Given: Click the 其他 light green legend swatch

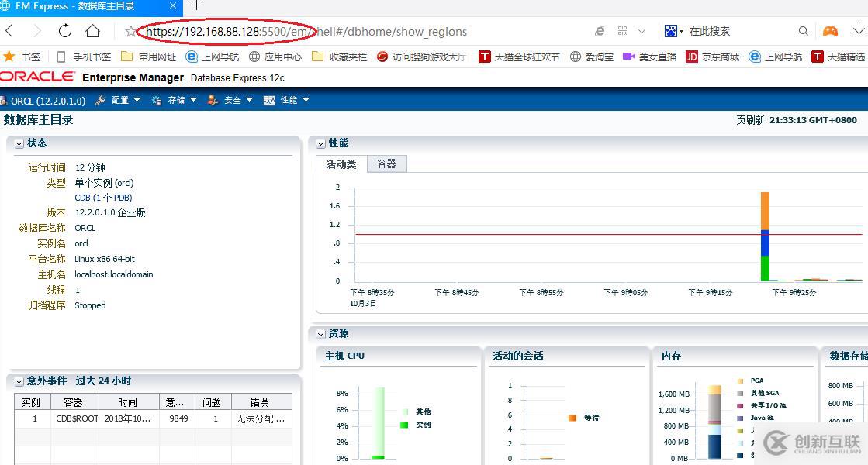Looking at the screenshot, I should pyautogui.click(x=405, y=412).
